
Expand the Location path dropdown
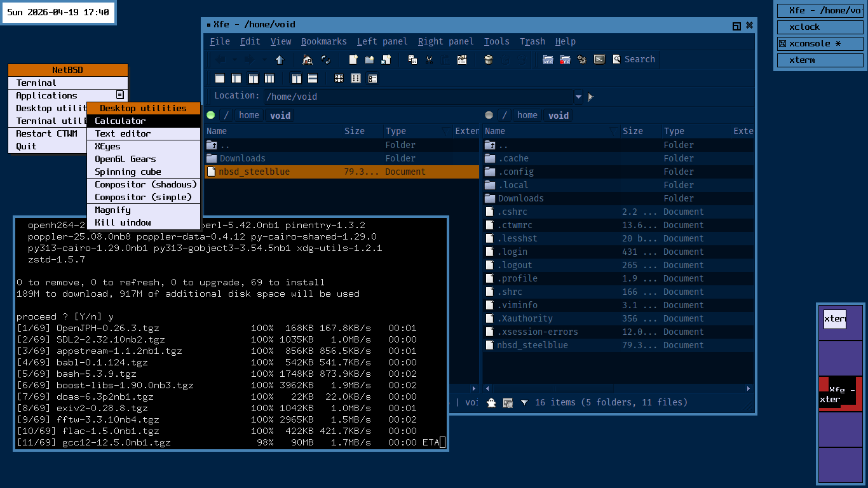(x=578, y=97)
